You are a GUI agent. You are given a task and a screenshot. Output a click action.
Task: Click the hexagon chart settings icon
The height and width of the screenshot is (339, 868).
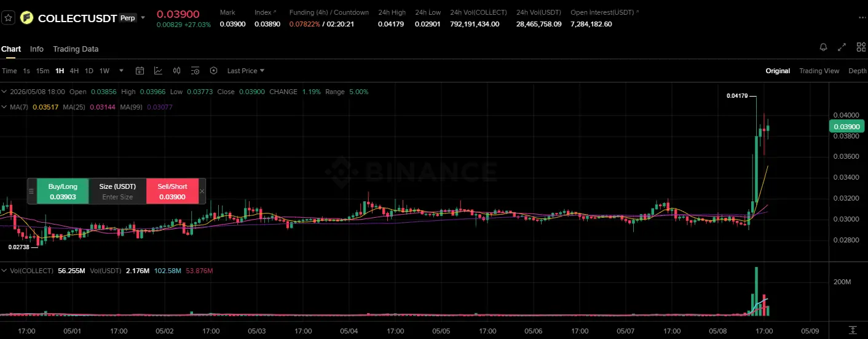pyautogui.click(x=213, y=71)
